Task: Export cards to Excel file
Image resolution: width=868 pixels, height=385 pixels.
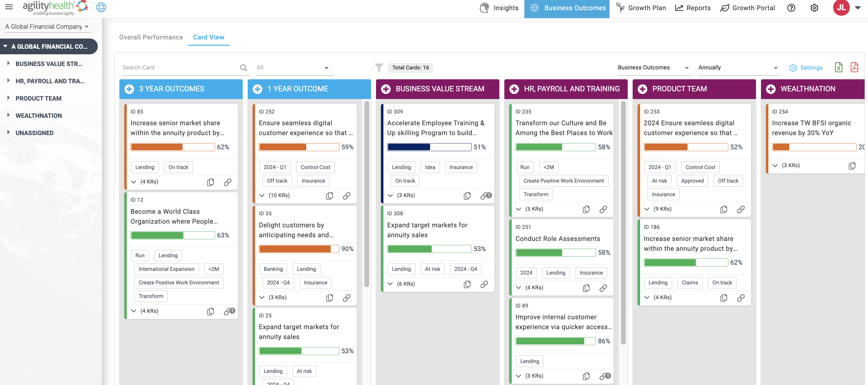Action: (839, 68)
